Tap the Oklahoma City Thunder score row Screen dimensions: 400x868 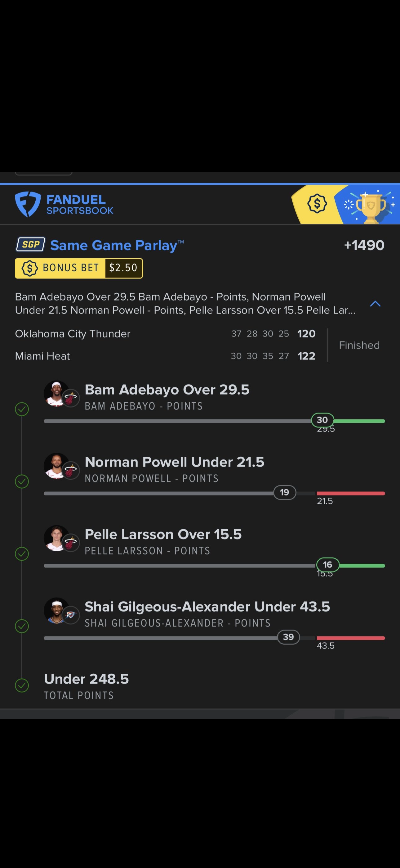pos(165,334)
